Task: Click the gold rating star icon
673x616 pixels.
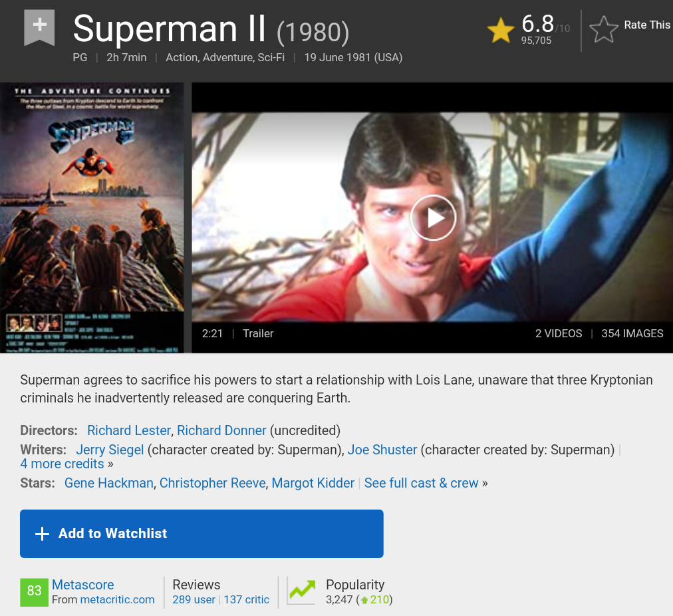Action: (x=501, y=30)
